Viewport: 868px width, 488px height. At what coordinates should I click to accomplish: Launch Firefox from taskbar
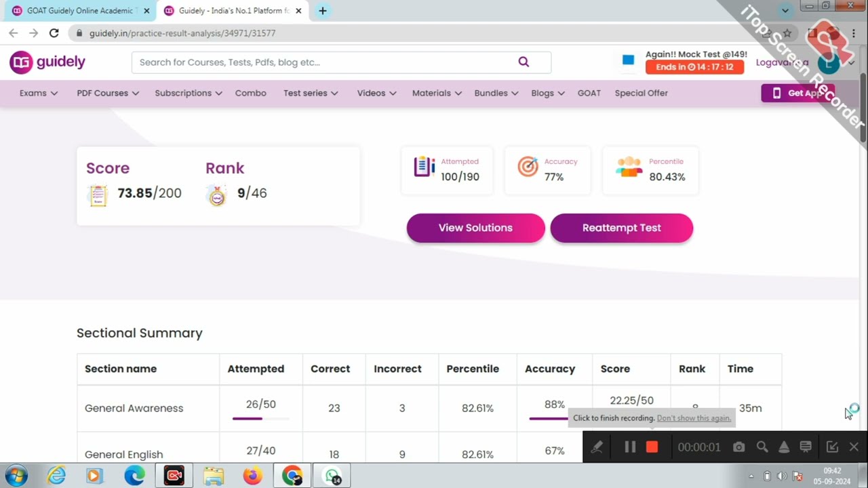pyautogui.click(x=252, y=476)
